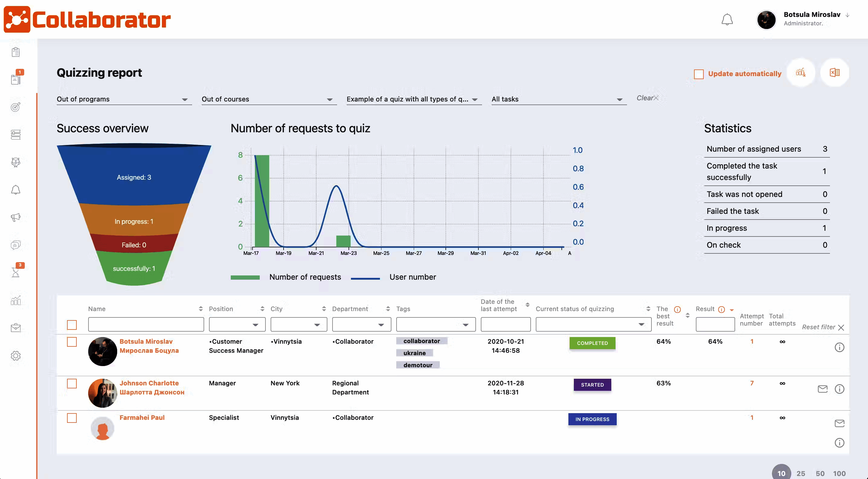This screenshot has height=479, width=868.
Task: Export the report to Excel
Action: click(x=835, y=72)
